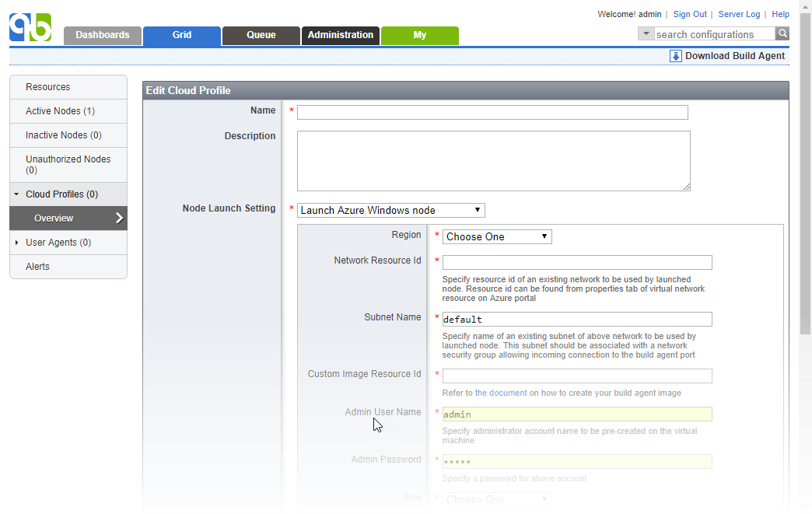Click the Admin User Name field
812x514 pixels.
coord(577,414)
